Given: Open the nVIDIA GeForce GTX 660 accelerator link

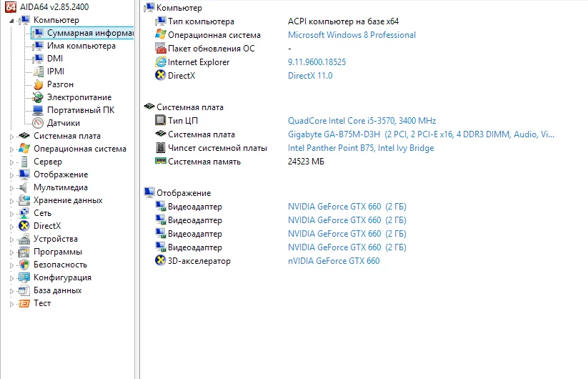Looking at the screenshot, I should (334, 261).
